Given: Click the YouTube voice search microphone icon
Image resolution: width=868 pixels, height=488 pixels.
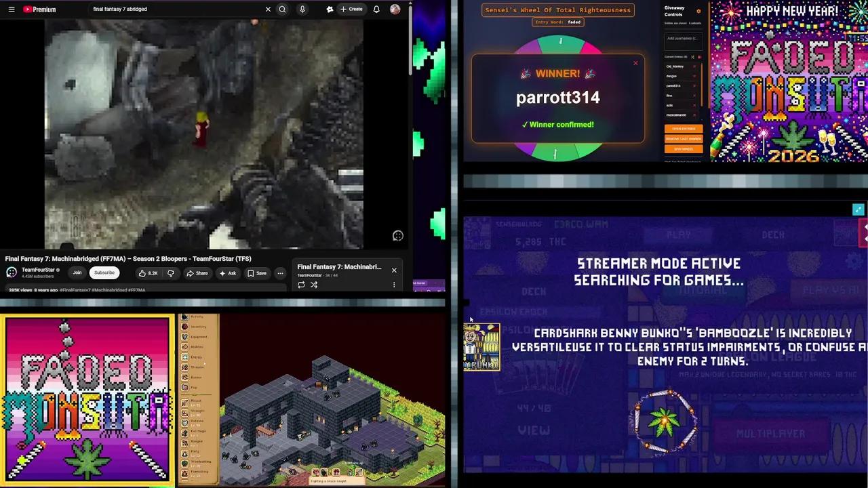Looking at the screenshot, I should 302,9.
